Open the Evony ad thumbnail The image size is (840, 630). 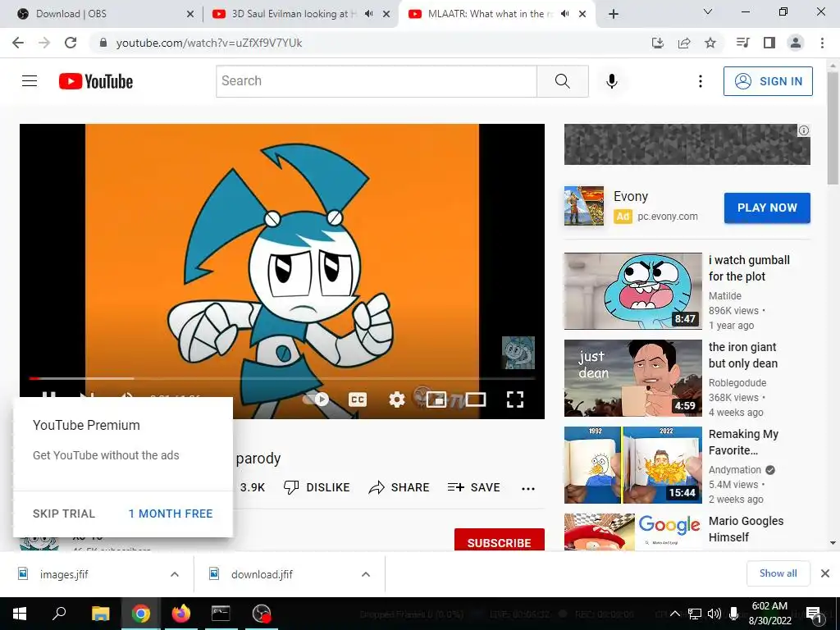[x=584, y=206]
